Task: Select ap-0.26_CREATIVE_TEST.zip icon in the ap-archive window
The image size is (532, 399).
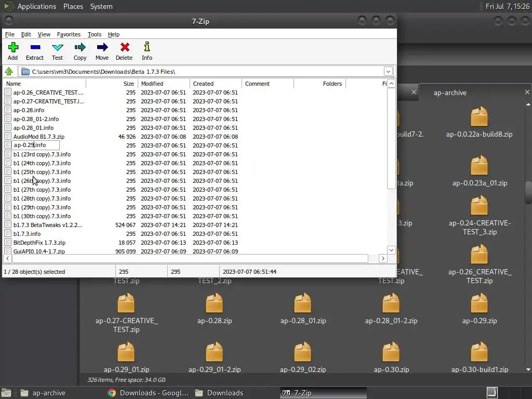Action: tap(479, 255)
